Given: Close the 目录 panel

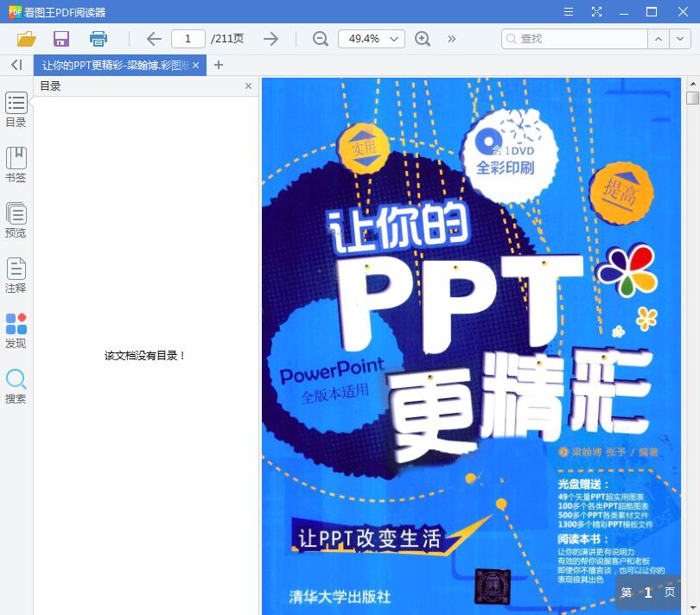Looking at the screenshot, I should point(248,86).
